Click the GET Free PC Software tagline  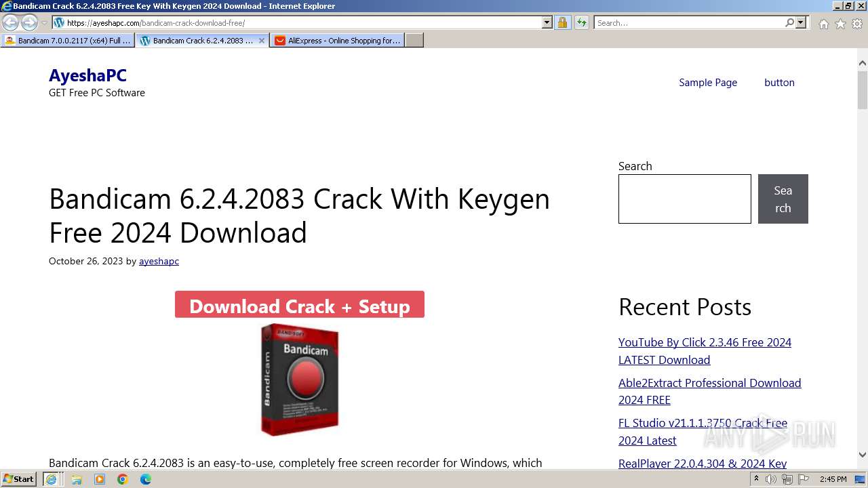coord(97,93)
